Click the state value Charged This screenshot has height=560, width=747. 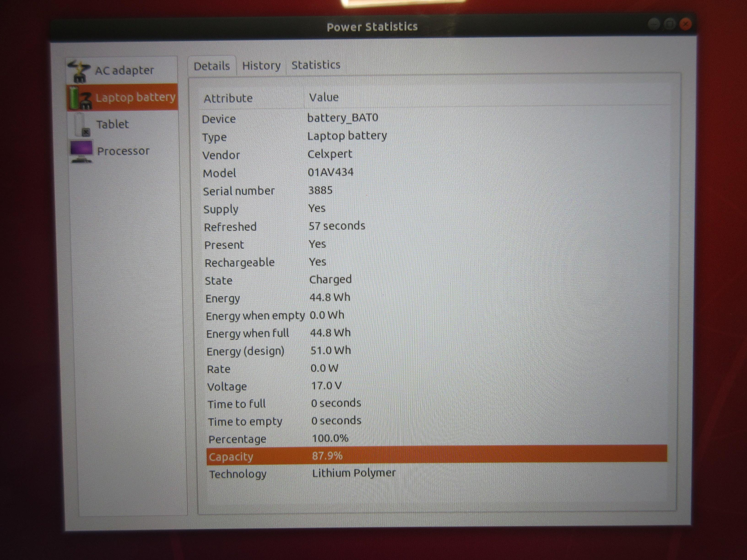click(x=330, y=280)
